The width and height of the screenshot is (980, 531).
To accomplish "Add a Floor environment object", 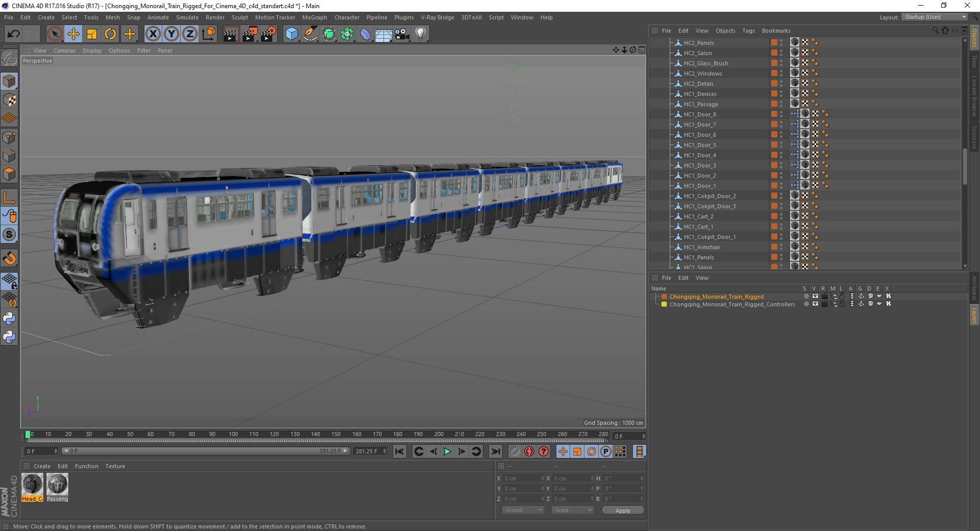I will point(383,34).
